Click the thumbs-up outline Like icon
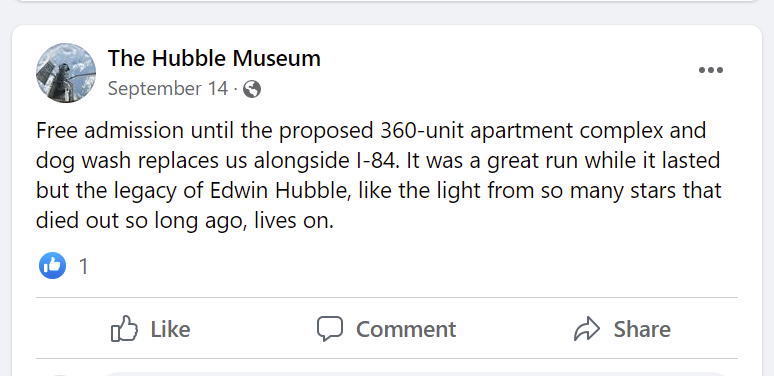774x376 pixels. (x=124, y=329)
